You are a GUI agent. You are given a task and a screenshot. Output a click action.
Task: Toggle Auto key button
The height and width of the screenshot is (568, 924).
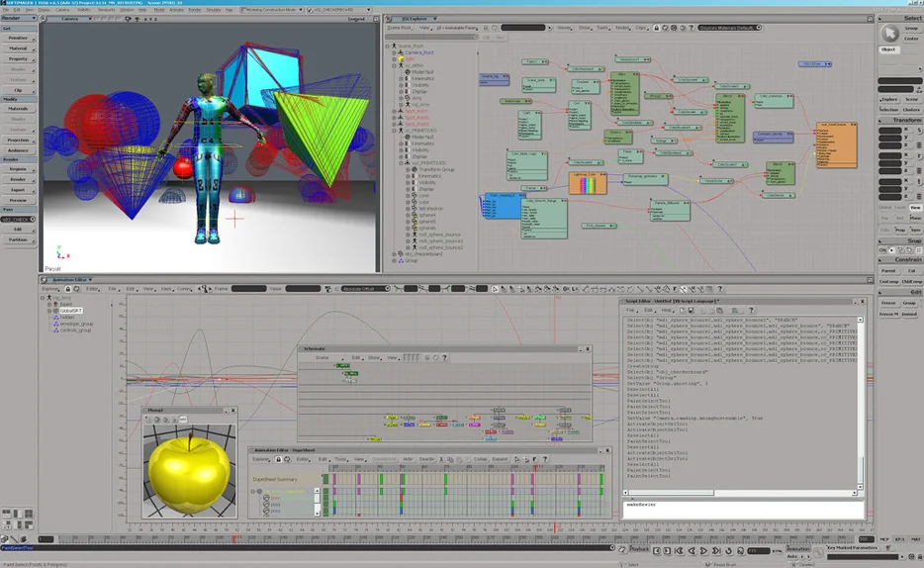click(792, 556)
